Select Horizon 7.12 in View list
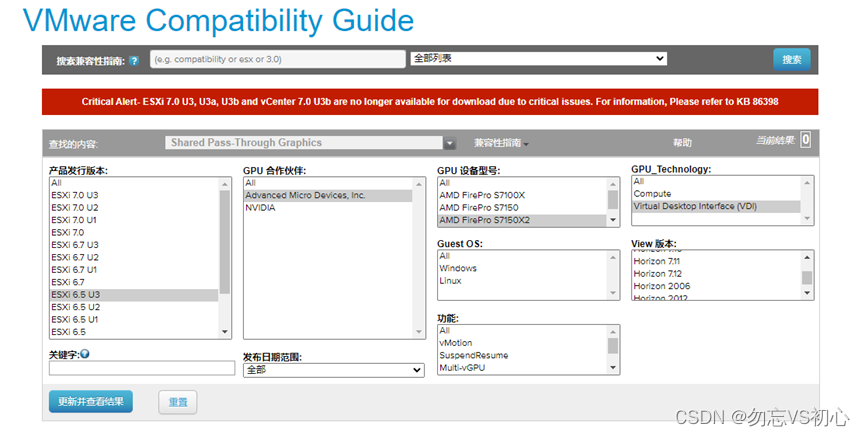The width and height of the screenshot is (865, 436). (716, 274)
